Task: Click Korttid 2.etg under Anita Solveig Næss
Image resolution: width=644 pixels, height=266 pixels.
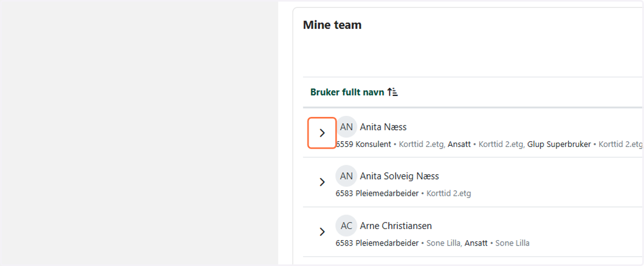Action: tap(449, 193)
